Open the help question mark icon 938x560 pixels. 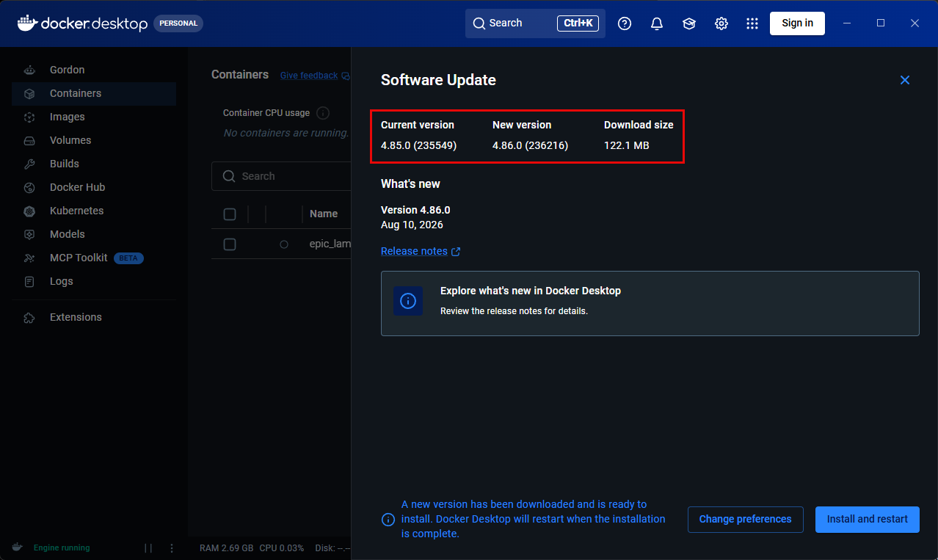(x=625, y=23)
